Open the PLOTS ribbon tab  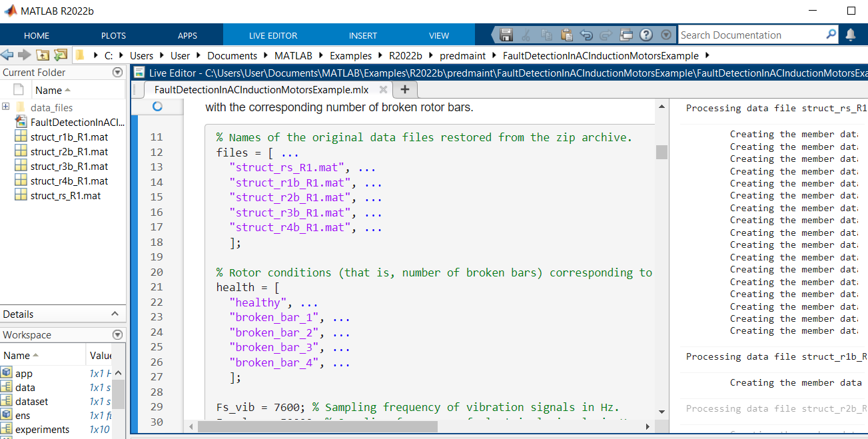coord(113,35)
